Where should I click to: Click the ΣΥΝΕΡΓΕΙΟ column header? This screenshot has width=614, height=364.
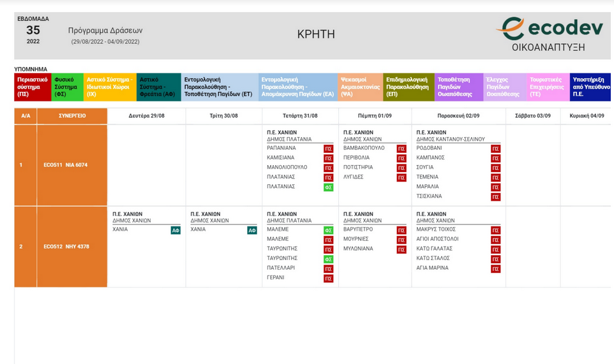[72, 116]
